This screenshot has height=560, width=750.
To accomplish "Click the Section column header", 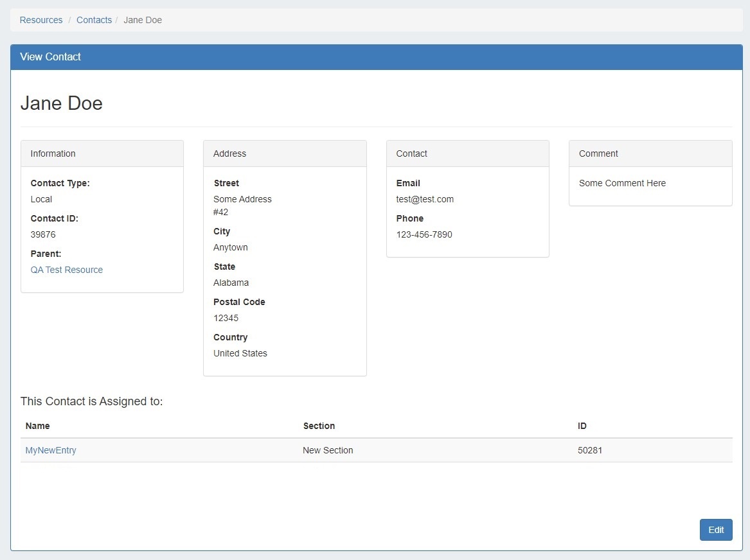I will [319, 426].
